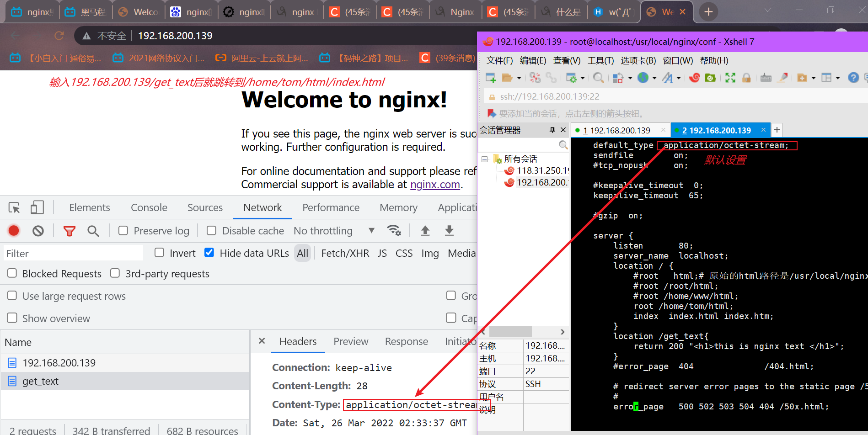The height and width of the screenshot is (435, 868).
Task: Clear the network log
Action: click(38, 231)
